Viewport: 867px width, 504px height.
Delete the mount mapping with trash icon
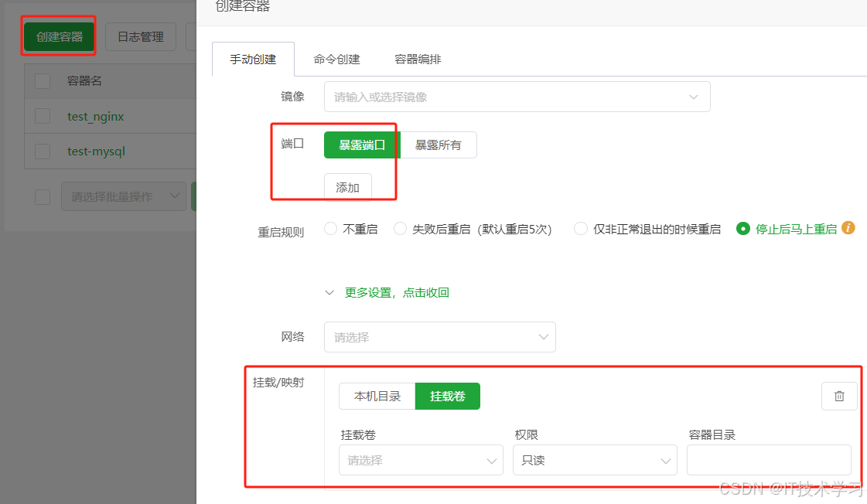(x=839, y=397)
